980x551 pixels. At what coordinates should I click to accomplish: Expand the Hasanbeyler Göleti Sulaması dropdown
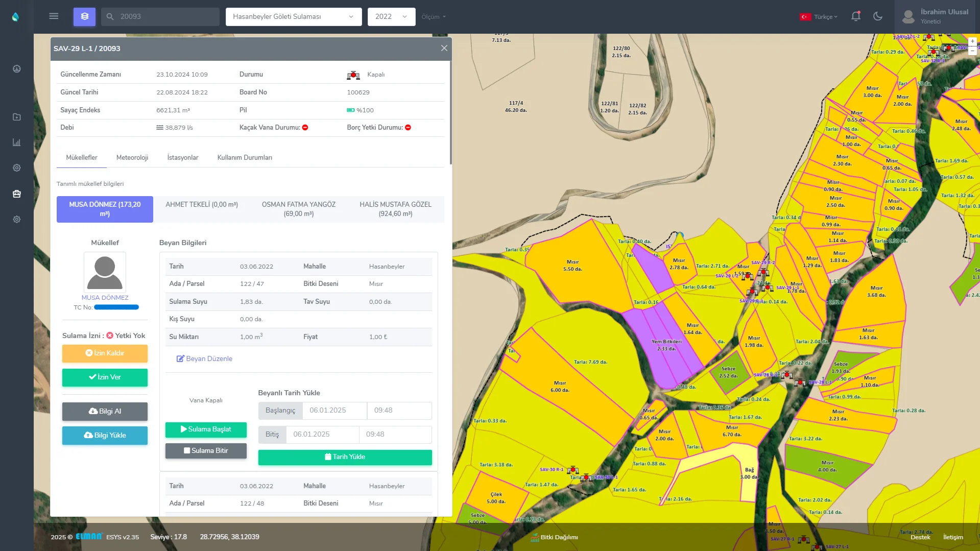coord(293,17)
